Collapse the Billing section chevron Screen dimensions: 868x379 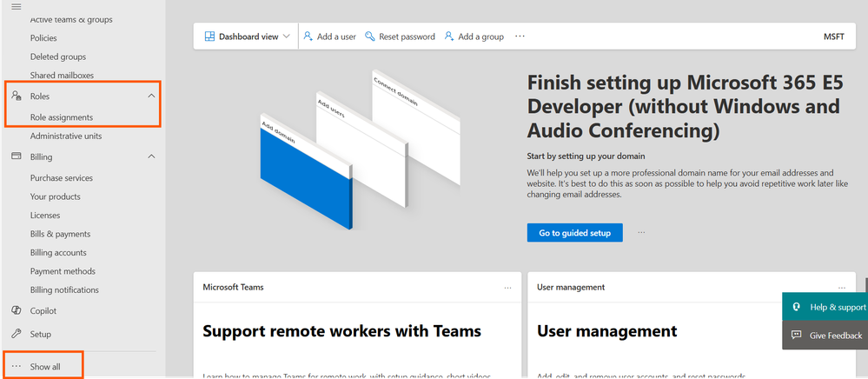pos(152,156)
